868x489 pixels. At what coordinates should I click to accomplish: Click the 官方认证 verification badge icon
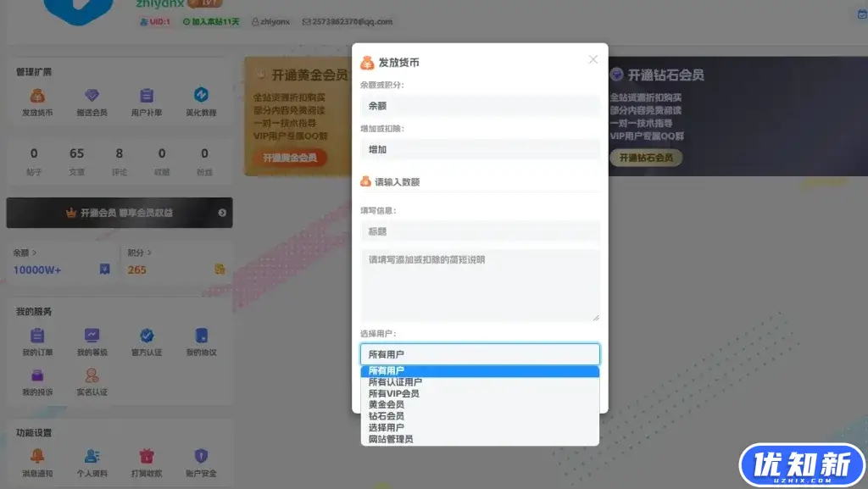tap(146, 337)
